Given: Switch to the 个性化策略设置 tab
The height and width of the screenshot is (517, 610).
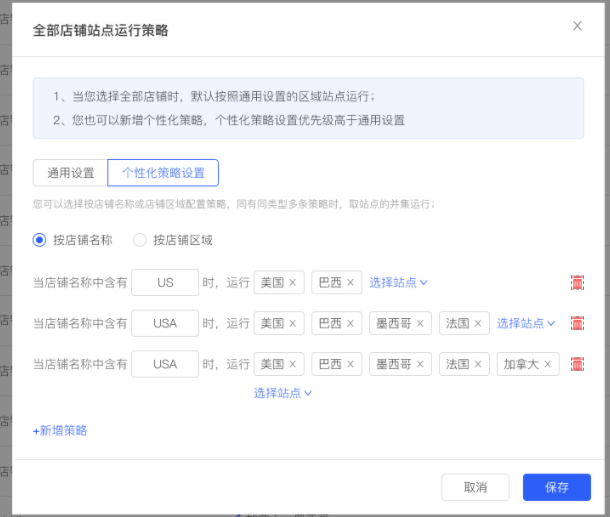Looking at the screenshot, I should click(163, 173).
